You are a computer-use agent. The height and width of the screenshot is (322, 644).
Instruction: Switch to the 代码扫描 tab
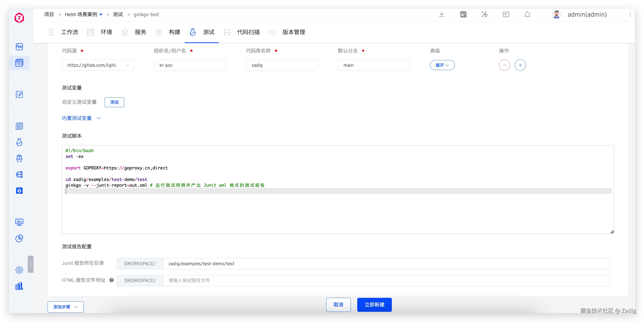248,32
